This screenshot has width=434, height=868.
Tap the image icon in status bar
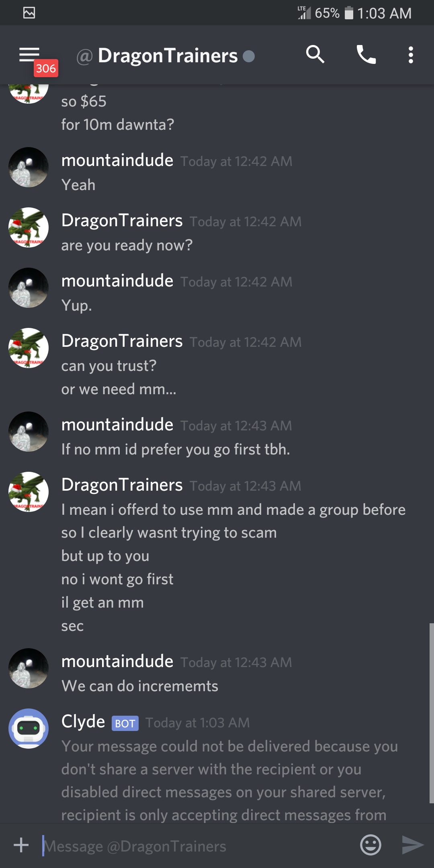click(x=29, y=13)
